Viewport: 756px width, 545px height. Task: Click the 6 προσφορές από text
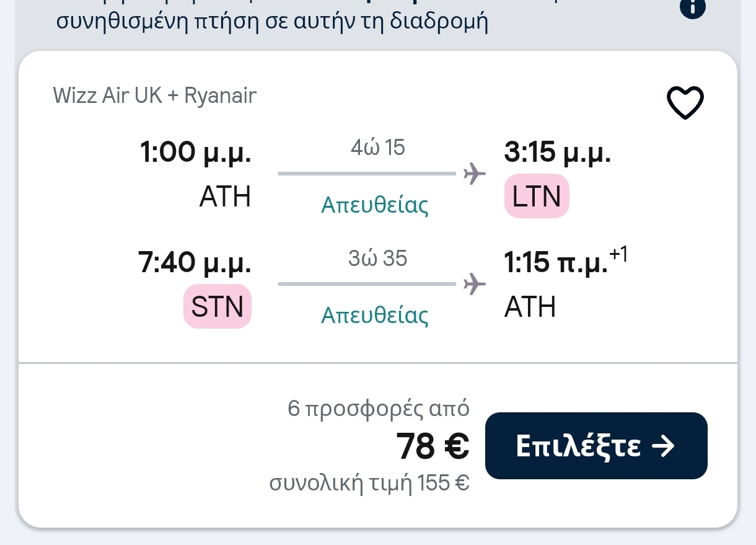click(x=379, y=409)
